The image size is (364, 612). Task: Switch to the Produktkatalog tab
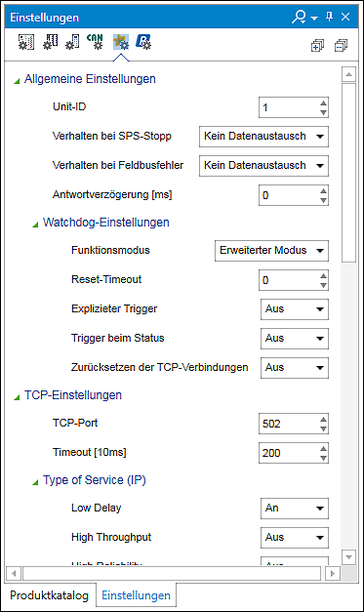click(49, 595)
